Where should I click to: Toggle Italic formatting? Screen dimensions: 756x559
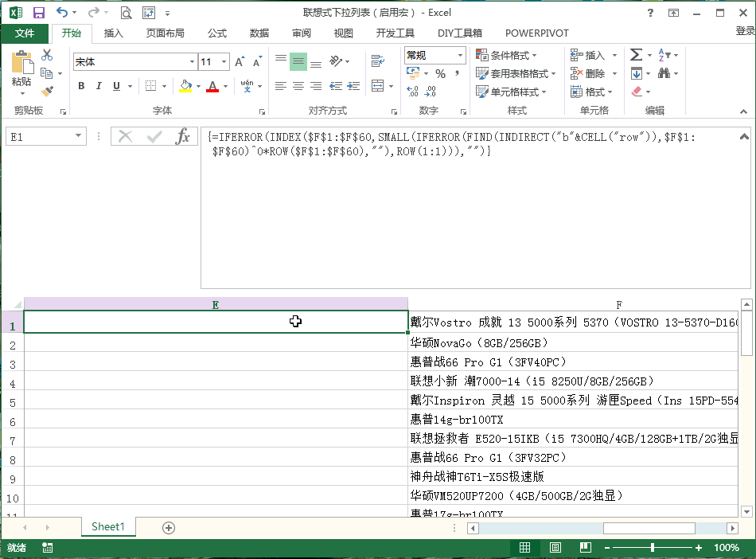(x=99, y=86)
